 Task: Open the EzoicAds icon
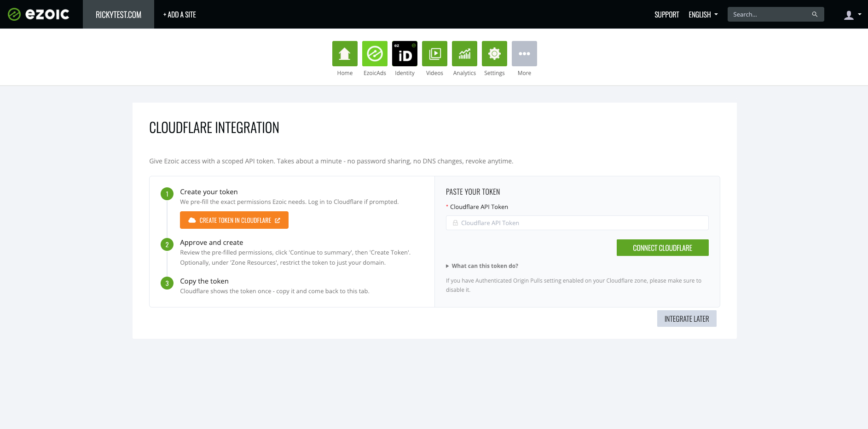(x=375, y=53)
